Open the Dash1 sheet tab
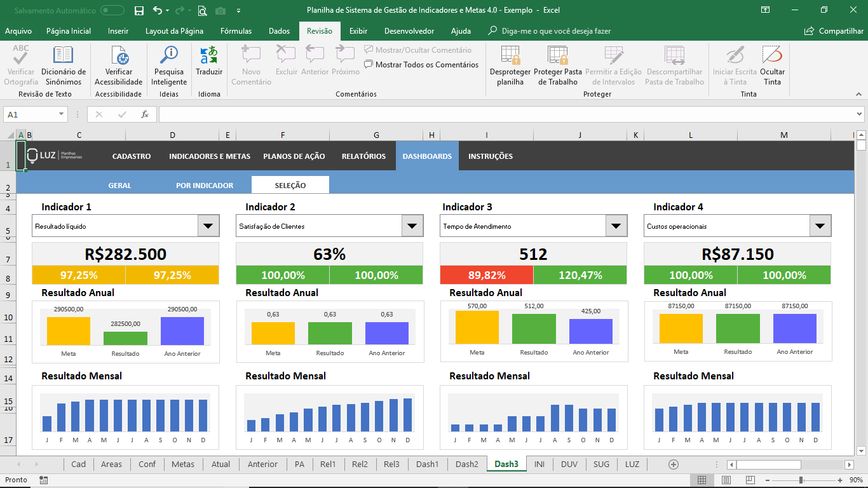Screen dimensions: 868x488 (427, 464)
